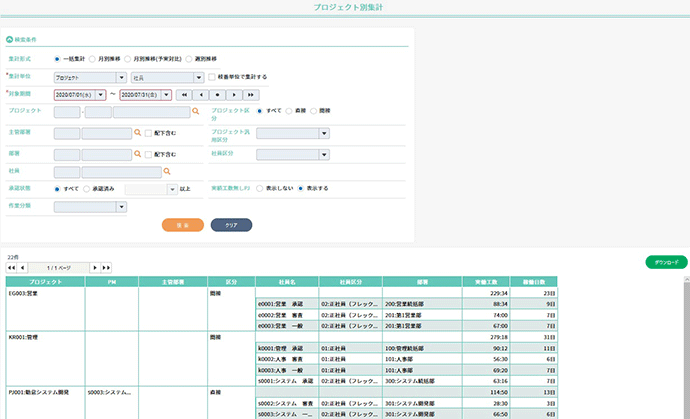Image resolution: width=690 pixels, height=419 pixels.
Task: Select 表示しない for 実績工数無し行
Action: click(x=260, y=188)
